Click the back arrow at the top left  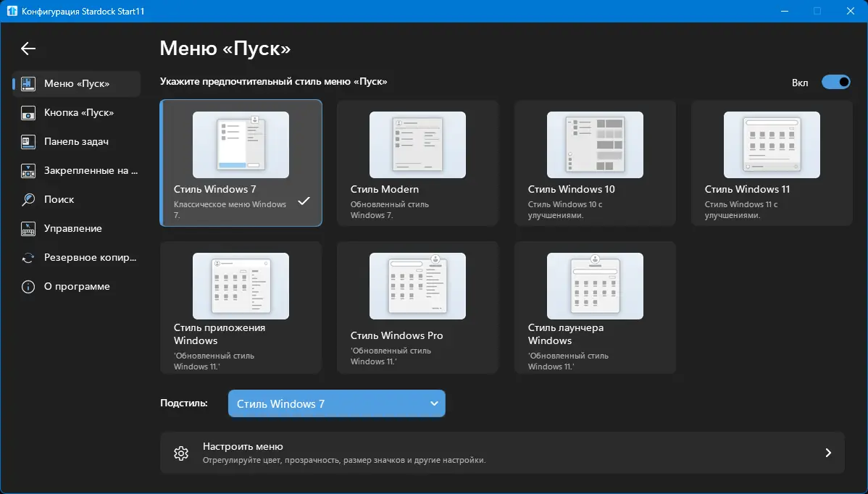28,49
